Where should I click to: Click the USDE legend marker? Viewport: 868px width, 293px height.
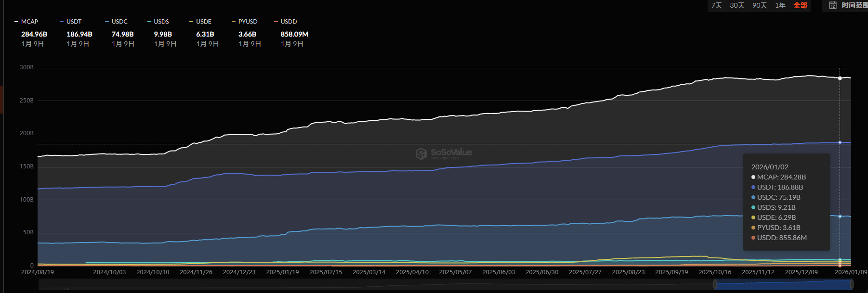pos(191,22)
